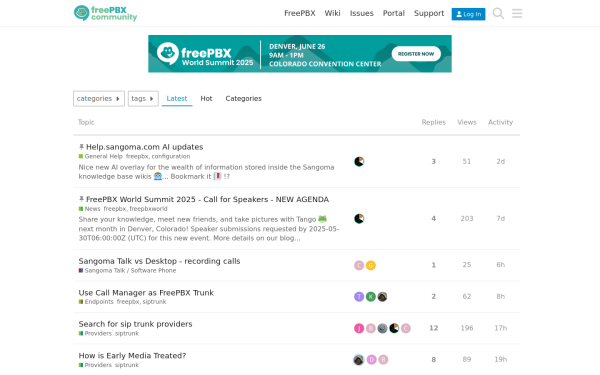Click the 17h activity on sip trunk providers
Screen dimensions: 600x375
tap(501, 328)
